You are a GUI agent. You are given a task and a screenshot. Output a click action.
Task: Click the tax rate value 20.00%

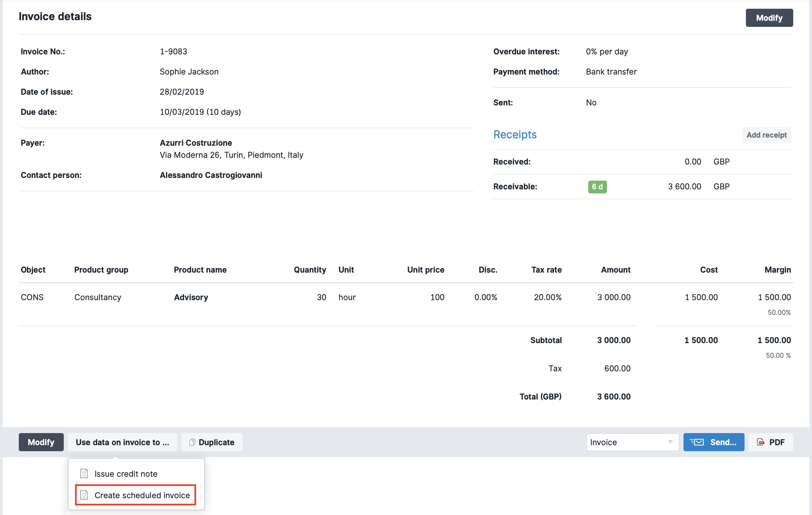pyautogui.click(x=548, y=297)
